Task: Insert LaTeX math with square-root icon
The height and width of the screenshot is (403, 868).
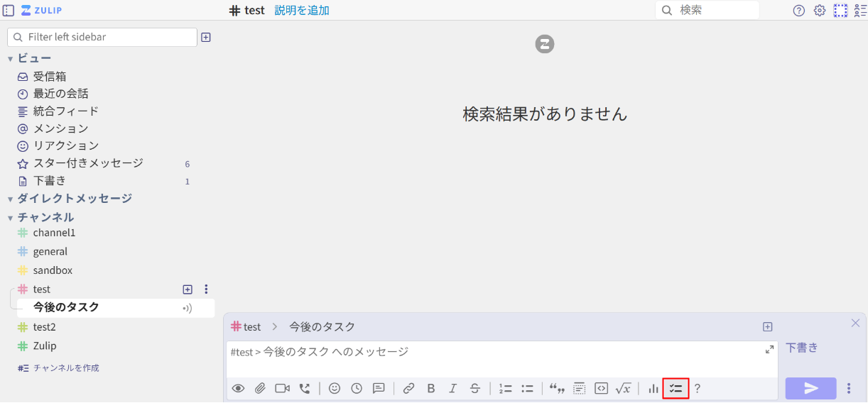Action: pyautogui.click(x=623, y=388)
